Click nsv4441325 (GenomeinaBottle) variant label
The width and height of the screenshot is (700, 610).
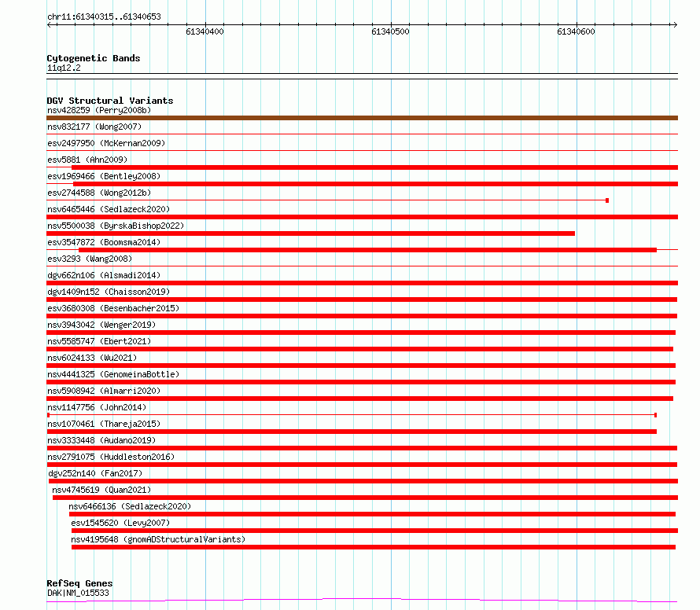(113, 374)
